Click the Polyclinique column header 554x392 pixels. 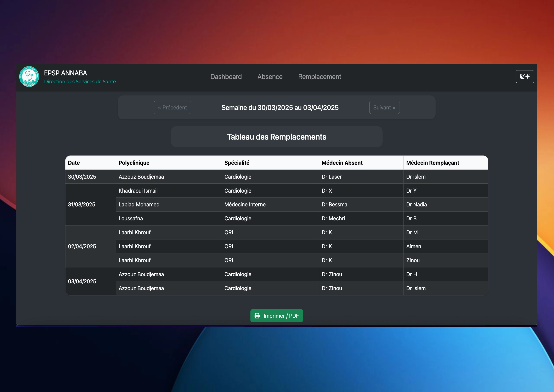click(134, 163)
